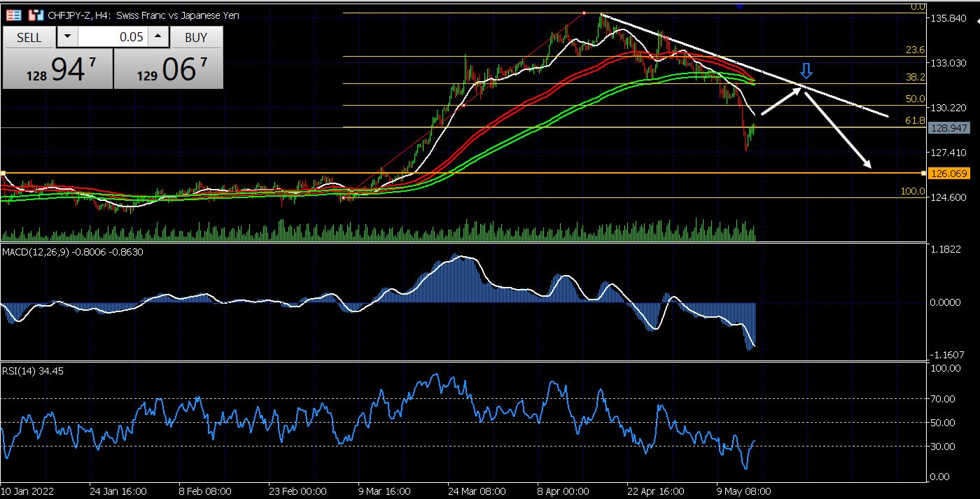Click the MACD(12,26,9) indicator label
This screenshot has width=980, height=499.
[x=73, y=252]
